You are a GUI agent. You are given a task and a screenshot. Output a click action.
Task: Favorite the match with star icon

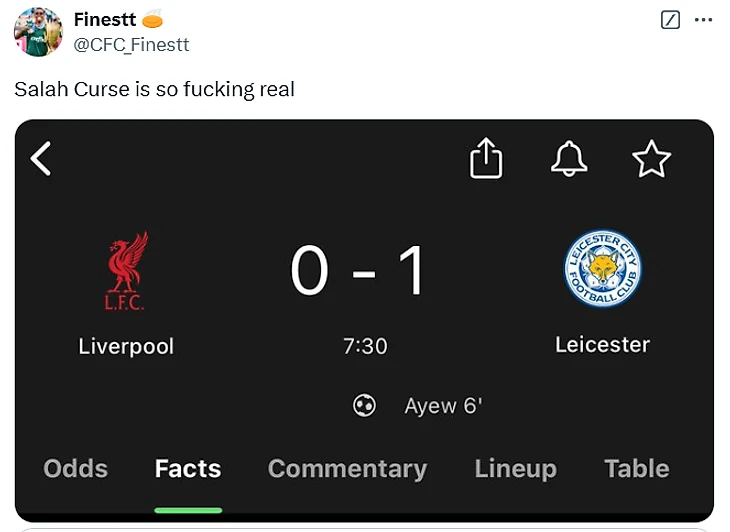point(651,159)
